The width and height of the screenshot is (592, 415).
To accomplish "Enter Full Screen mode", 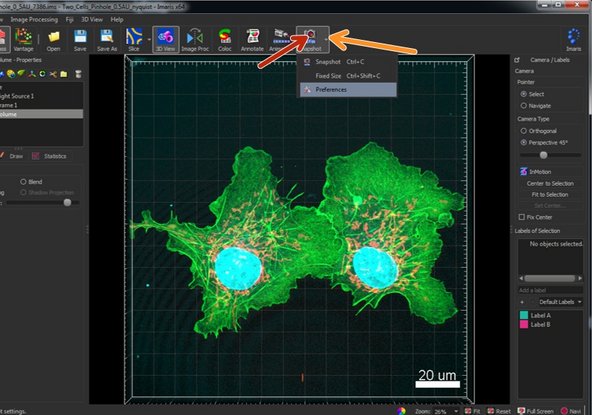I will coord(535,411).
